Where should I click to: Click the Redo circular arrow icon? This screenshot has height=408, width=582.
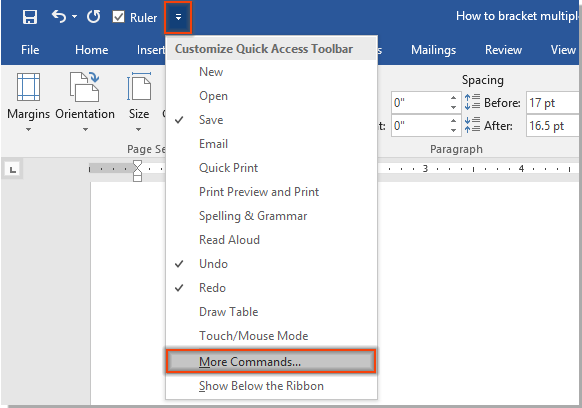(94, 17)
